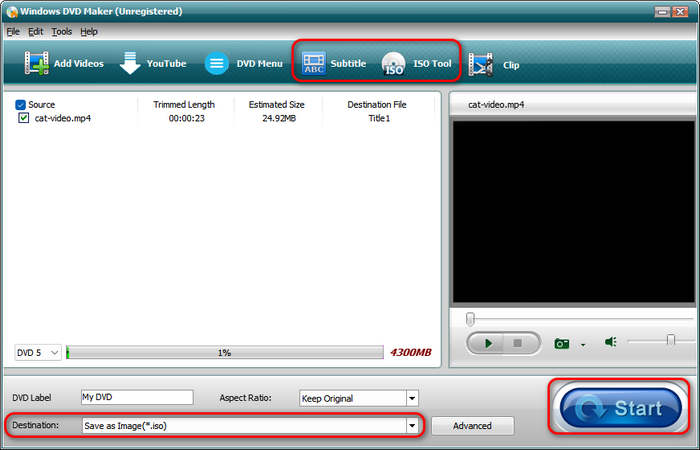Click the black video preview area
The image size is (700, 450).
574,212
